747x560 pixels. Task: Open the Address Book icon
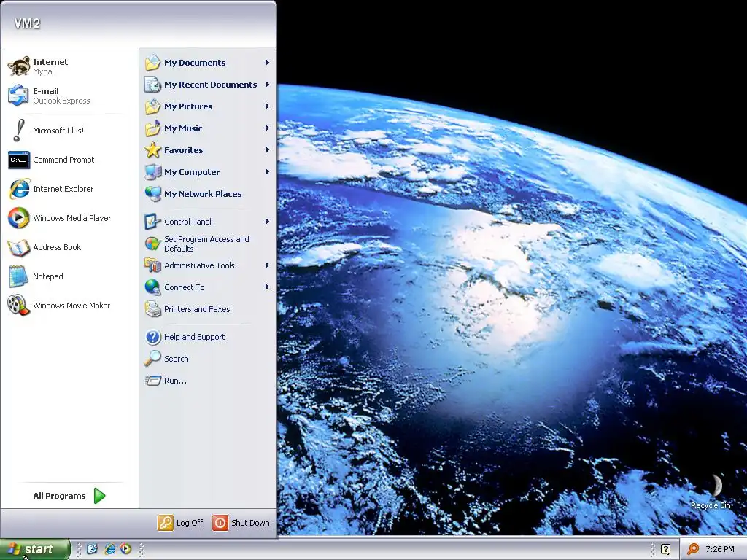click(18, 248)
